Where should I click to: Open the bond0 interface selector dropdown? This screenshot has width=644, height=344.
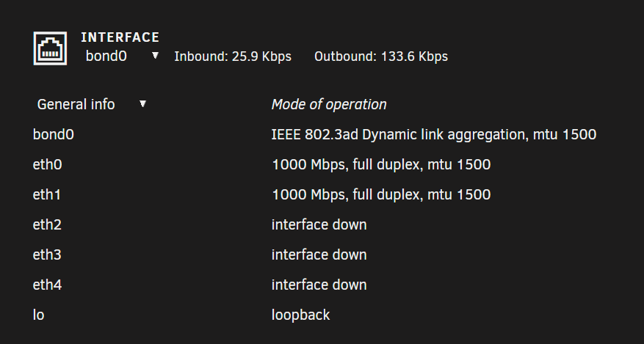point(122,56)
